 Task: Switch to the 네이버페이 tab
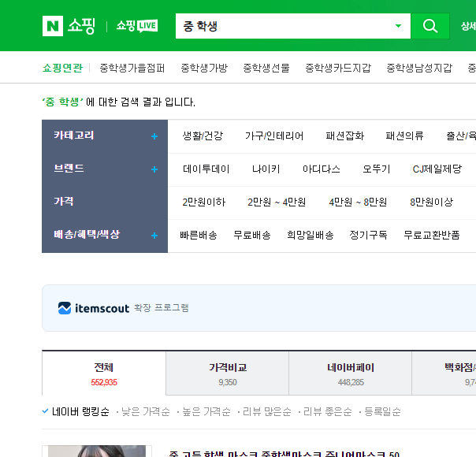tap(351, 373)
